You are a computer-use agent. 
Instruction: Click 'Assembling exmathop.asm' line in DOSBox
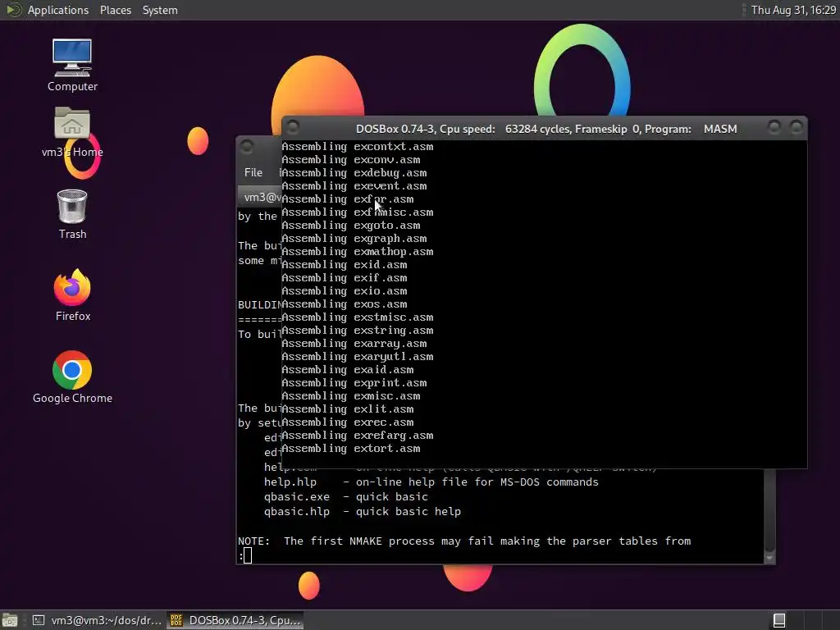coord(358,251)
